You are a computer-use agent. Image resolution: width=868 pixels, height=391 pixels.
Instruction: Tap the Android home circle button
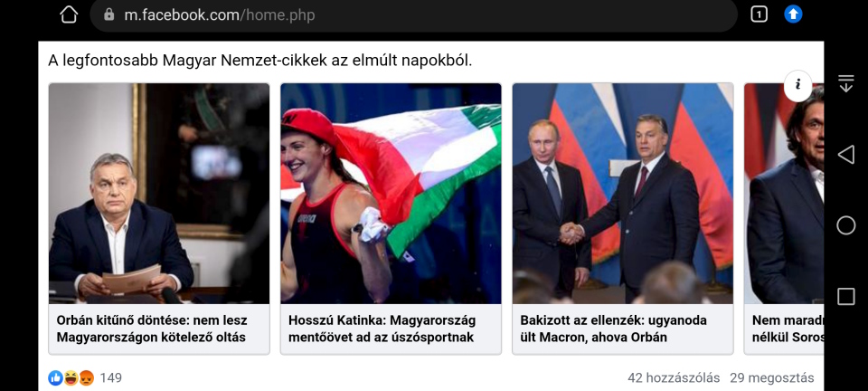(845, 225)
